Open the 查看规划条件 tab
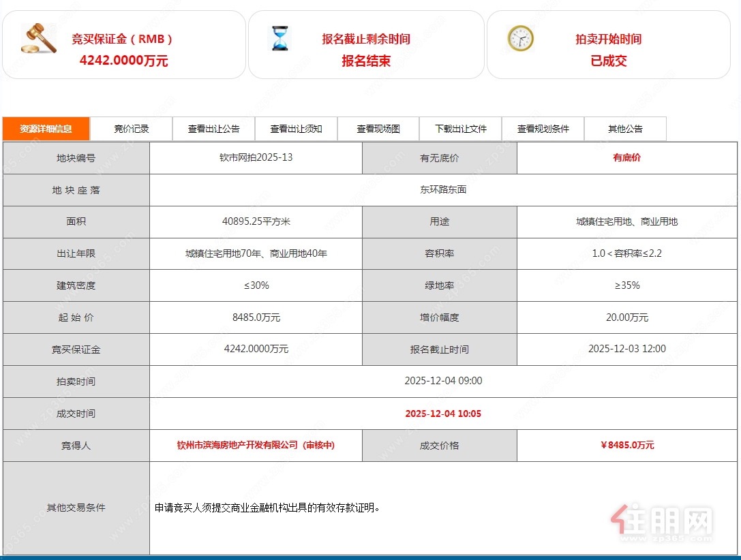The height and width of the screenshot is (560, 741). point(543,129)
